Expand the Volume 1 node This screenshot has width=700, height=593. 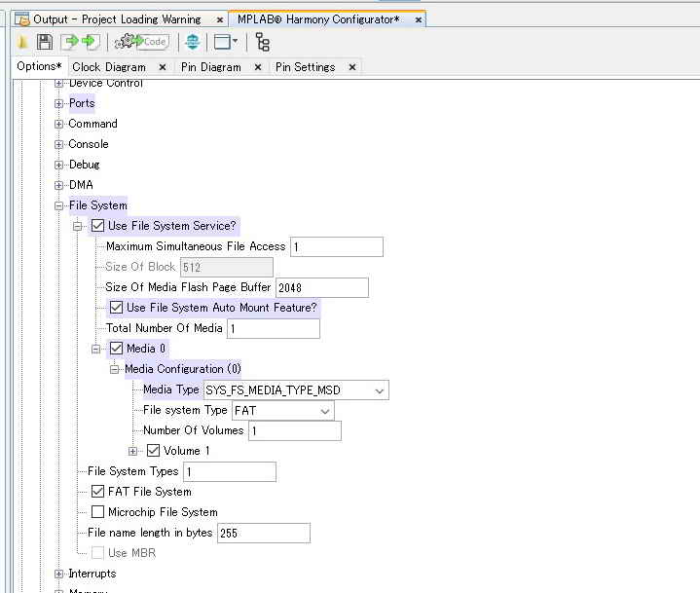point(132,451)
